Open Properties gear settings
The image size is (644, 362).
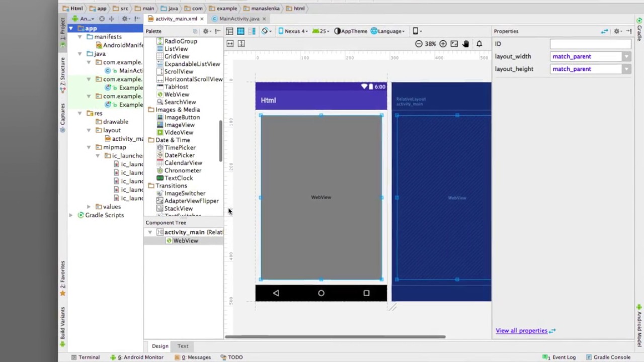(x=618, y=31)
